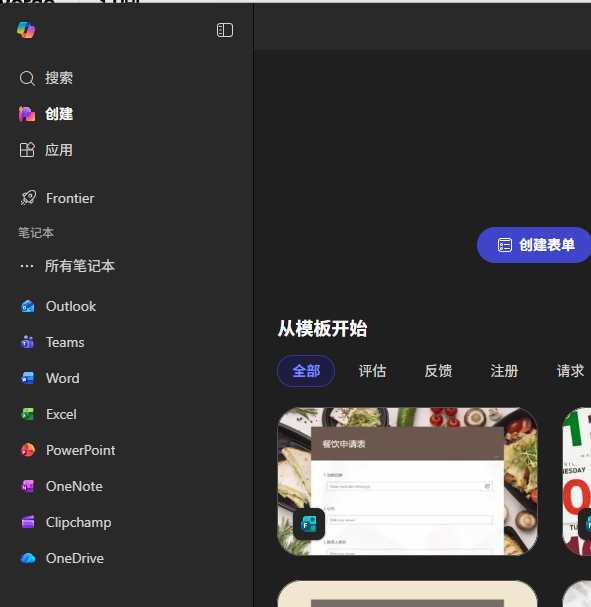Click the Excel text label
This screenshot has height=607, width=591.
coord(61,414)
